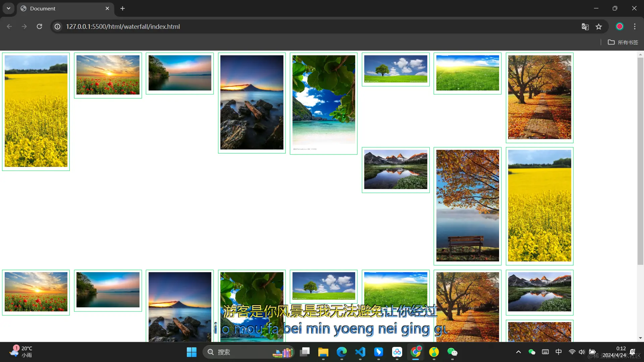View site information icon
This screenshot has height=362, width=644.
pyautogui.click(x=58, y=26)
